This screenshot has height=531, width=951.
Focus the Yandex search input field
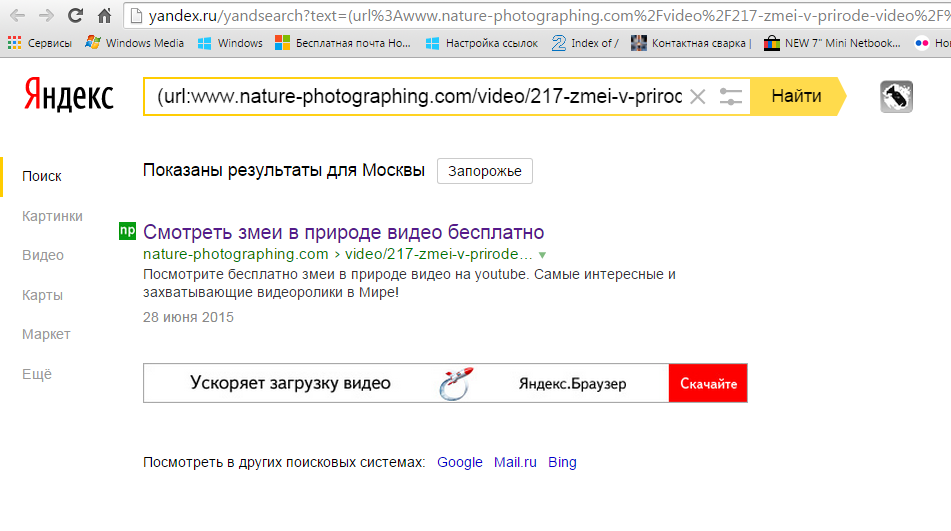click(x=420, y=96)
